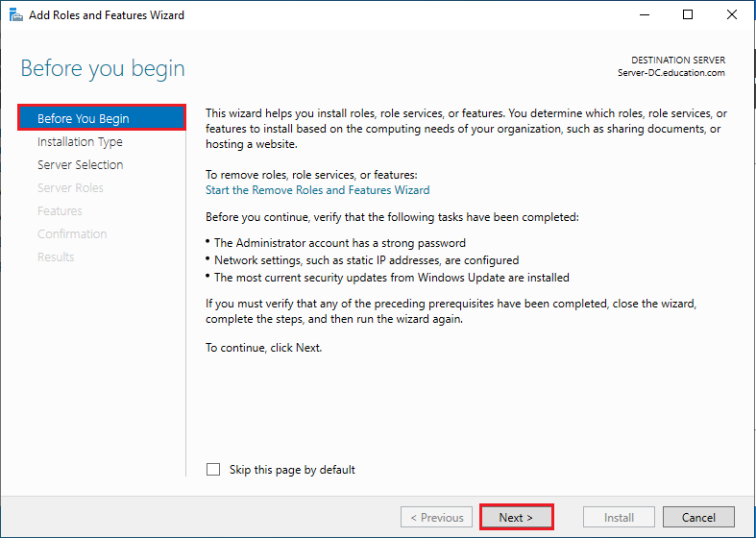Enable the Skip this page by default checkbox
Screen dimensions: 756x538
click(x=213, y=470)
